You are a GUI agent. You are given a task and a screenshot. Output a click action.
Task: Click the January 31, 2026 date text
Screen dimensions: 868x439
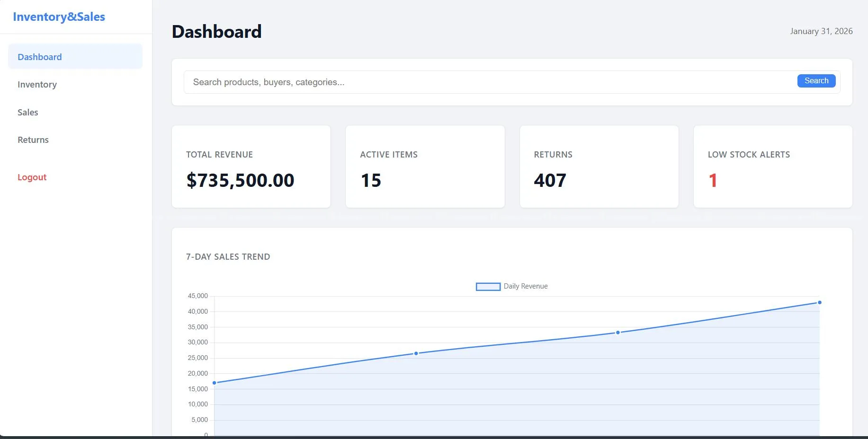click(x=821, y=31)
